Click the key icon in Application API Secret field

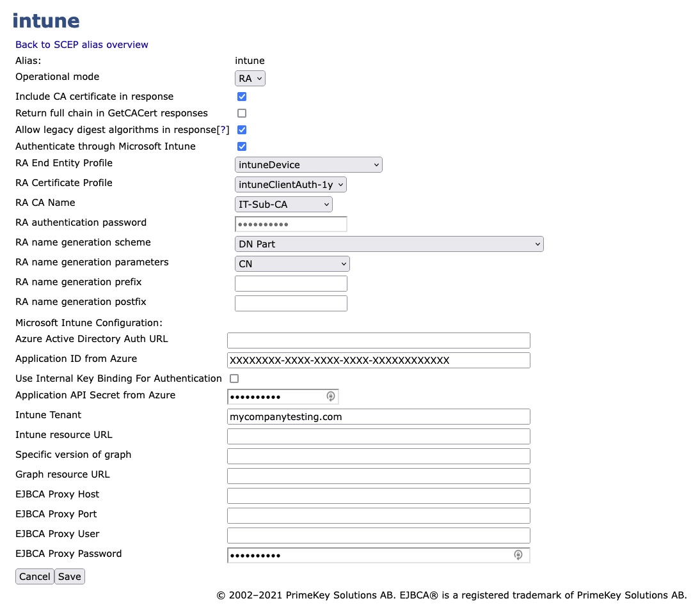(x=331, y=396)
